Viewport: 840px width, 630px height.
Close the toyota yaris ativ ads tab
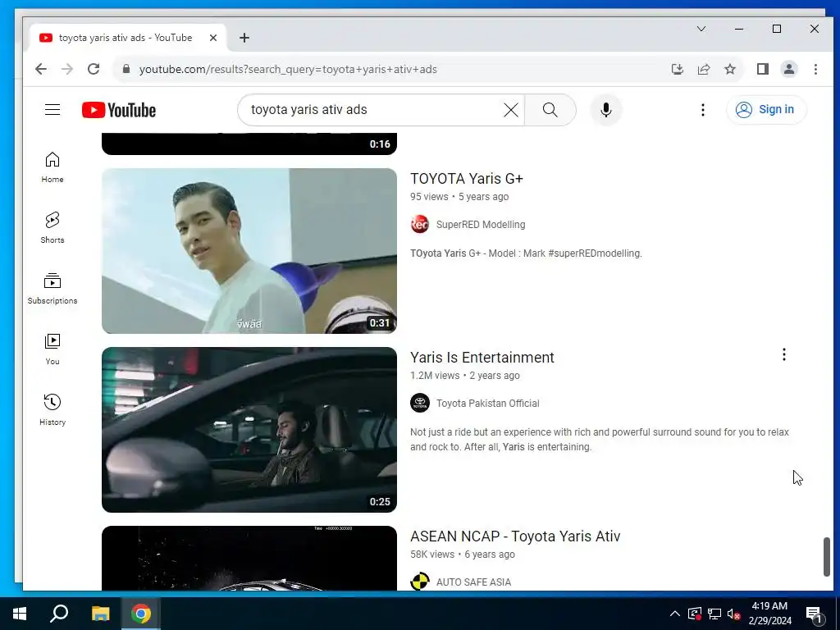[213, 38]
